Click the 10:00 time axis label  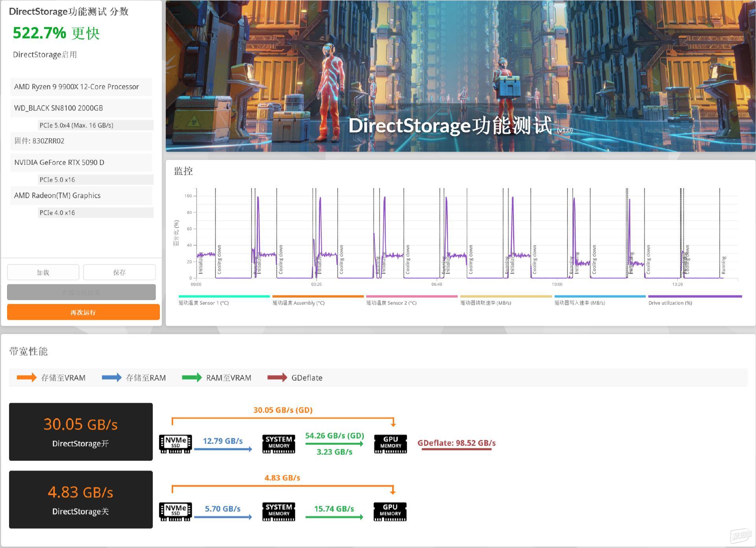point(557,284)
